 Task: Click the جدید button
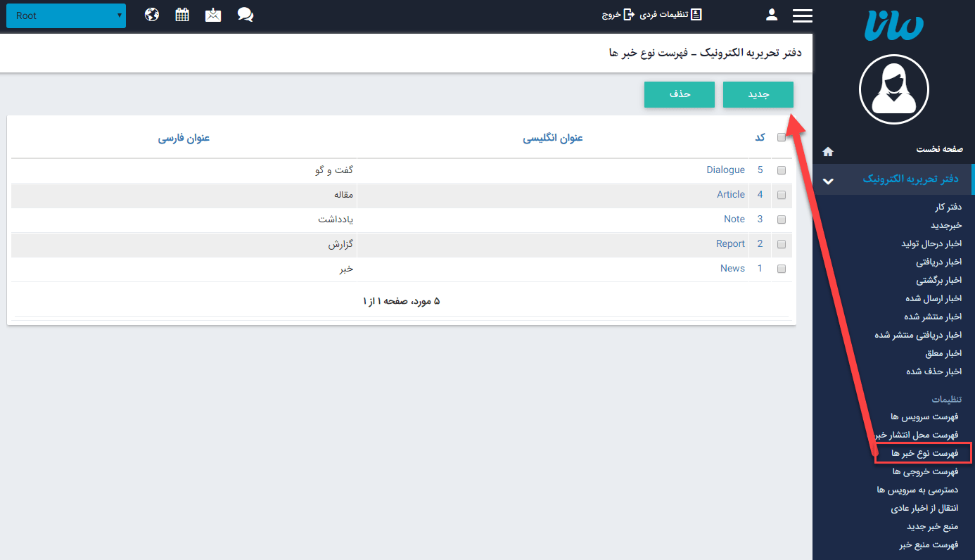click(x=758, y=94)
